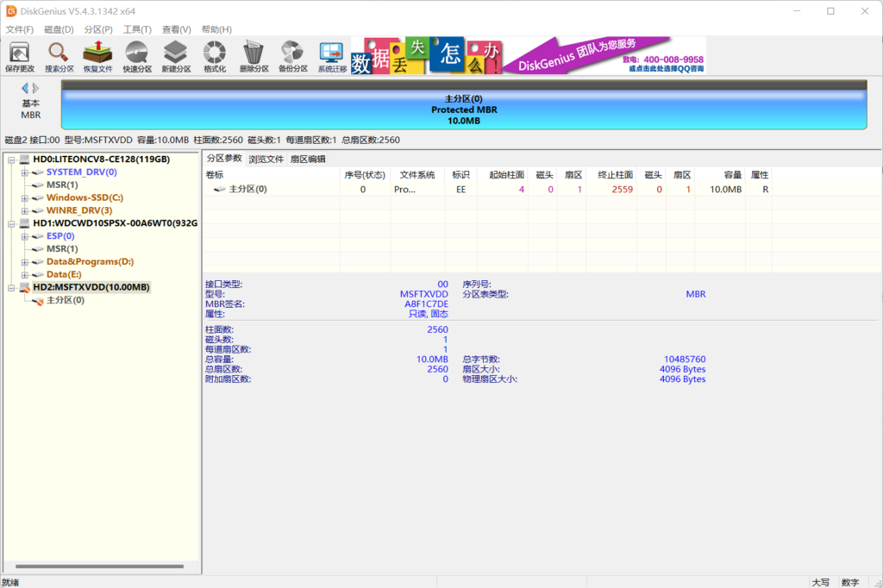Select ESP(0) partition in tree
Image resolution: width=883 pixels, height=588 pixels.
[x=60, y=236]
